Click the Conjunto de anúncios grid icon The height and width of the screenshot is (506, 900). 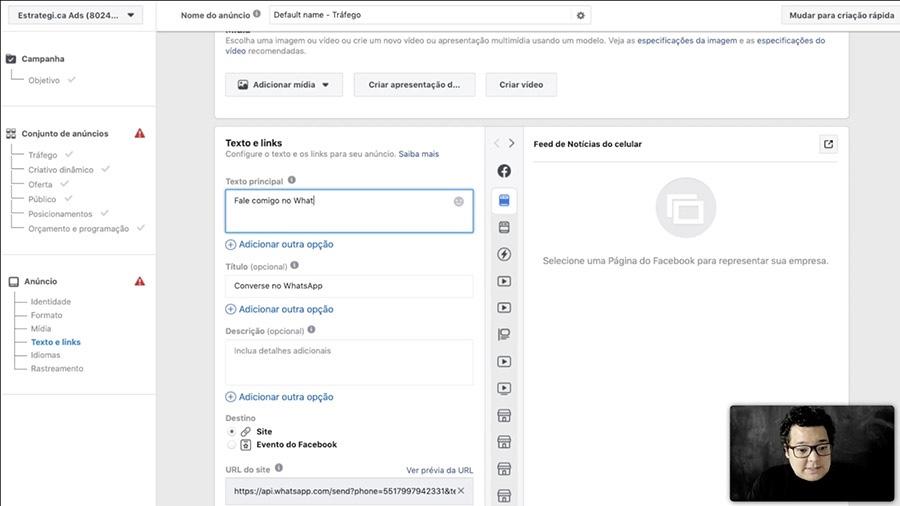pyautogui.click(x=11, y=134)
